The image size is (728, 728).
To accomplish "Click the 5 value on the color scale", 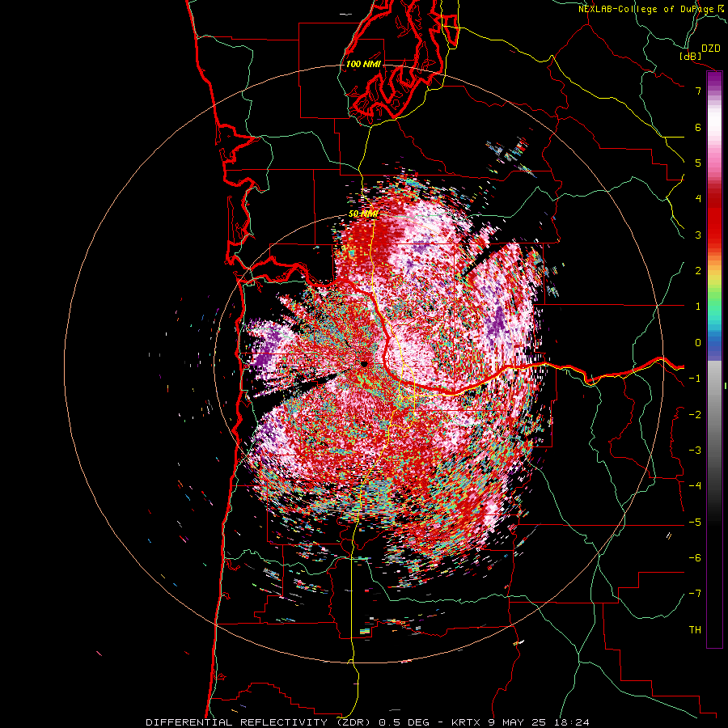I will coord(698,163).
